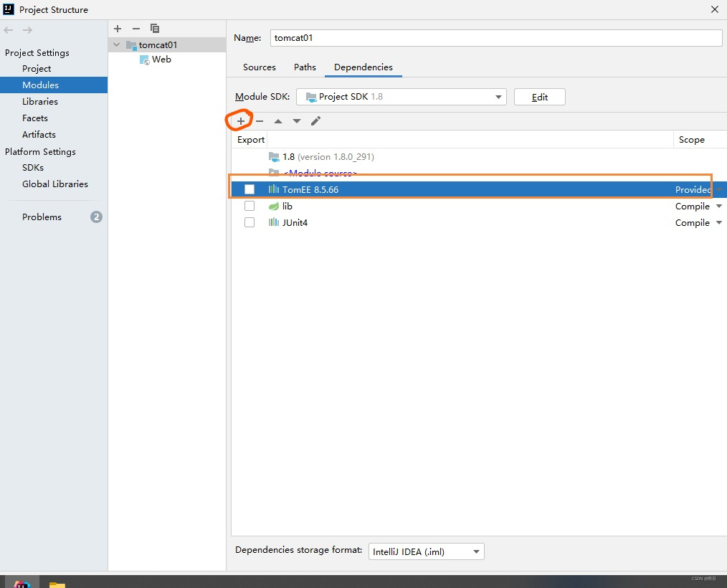
Task: Toggle export checkbox for JUnit4
Action: (x=250, y=222)
